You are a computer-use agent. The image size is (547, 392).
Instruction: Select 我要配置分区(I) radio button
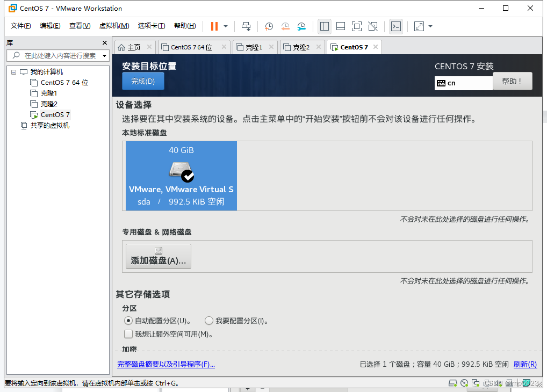pos(209,321)
